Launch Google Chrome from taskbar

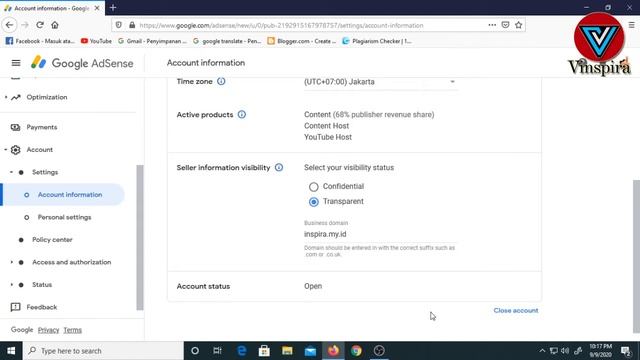(356, 351)
